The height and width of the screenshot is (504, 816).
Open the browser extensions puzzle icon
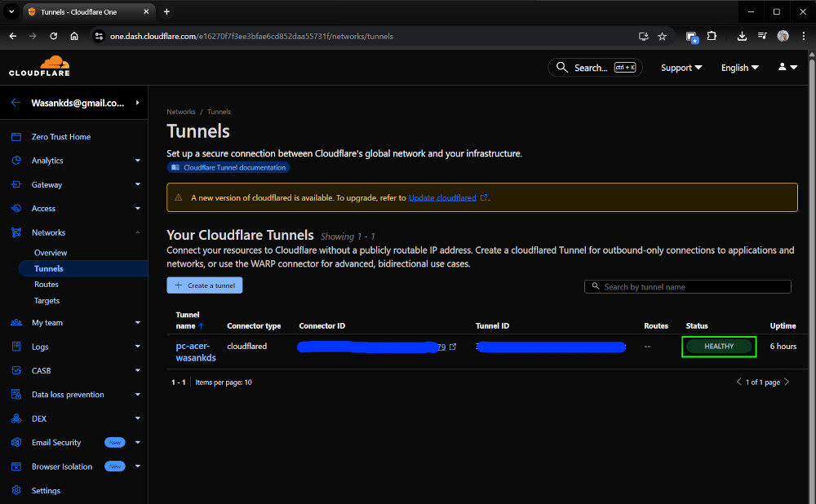712,36
